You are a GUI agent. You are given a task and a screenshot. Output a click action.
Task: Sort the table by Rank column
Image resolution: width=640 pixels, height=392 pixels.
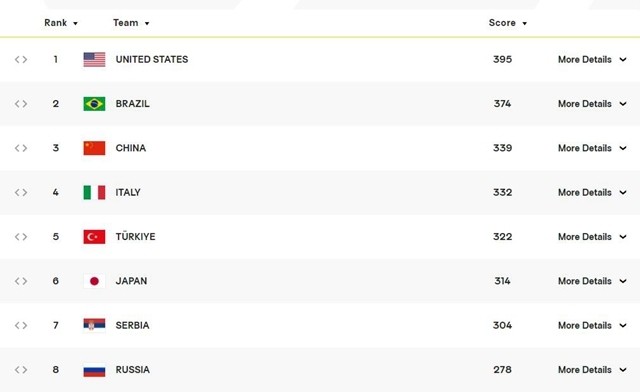coord(61,23)
